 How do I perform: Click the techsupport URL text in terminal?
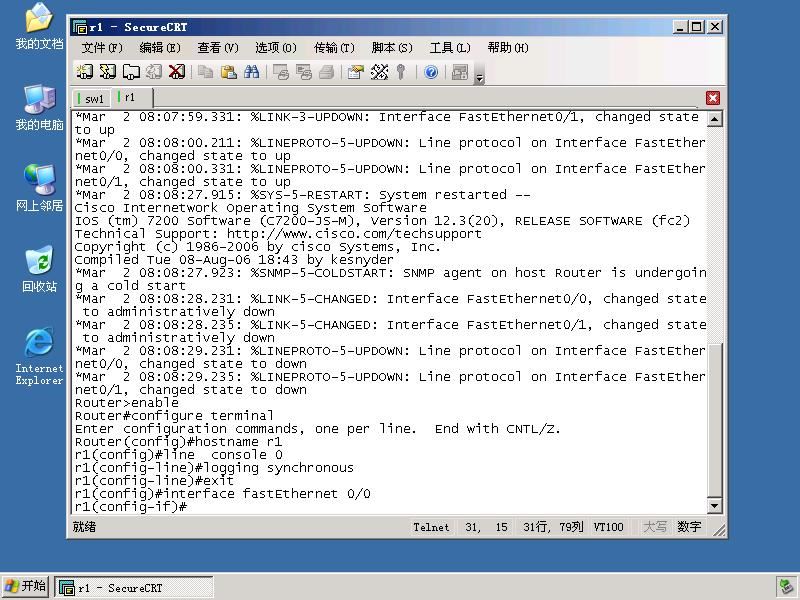click(354, 234)
